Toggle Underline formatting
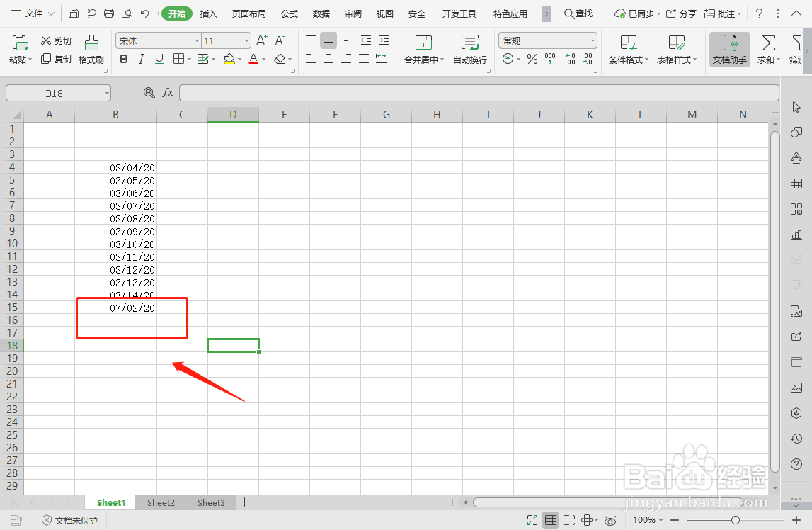812x530 pixels. 159,59
